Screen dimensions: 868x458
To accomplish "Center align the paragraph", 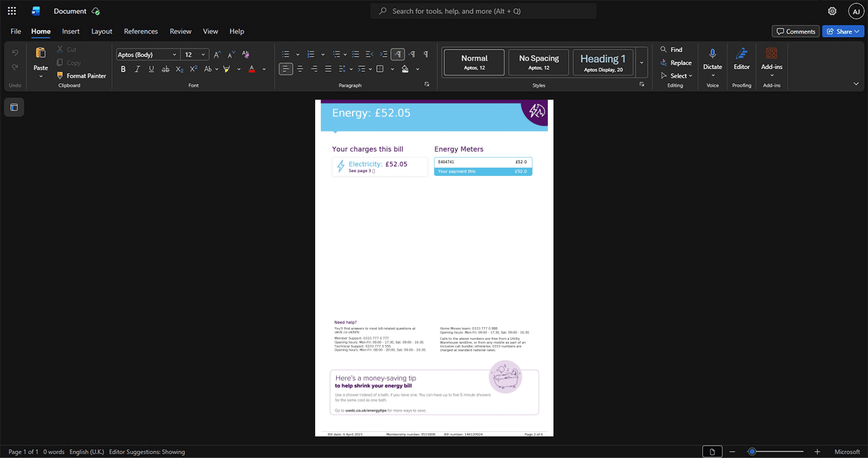I will [x=300, y=69].
